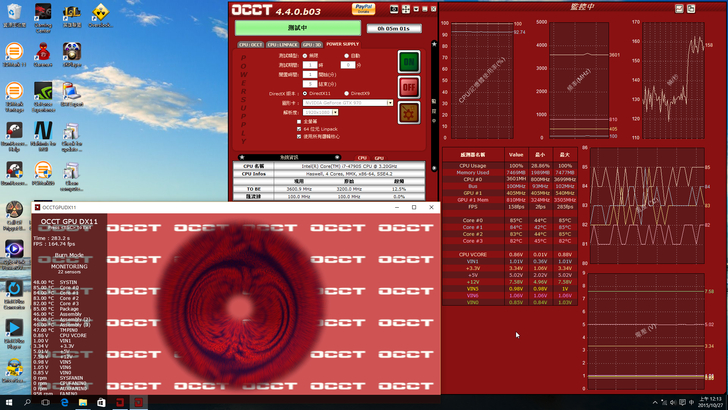The height and width of the screenshot is (410, 728).
Task: Click the test duration minutes field
Action: tap(348, 65)
